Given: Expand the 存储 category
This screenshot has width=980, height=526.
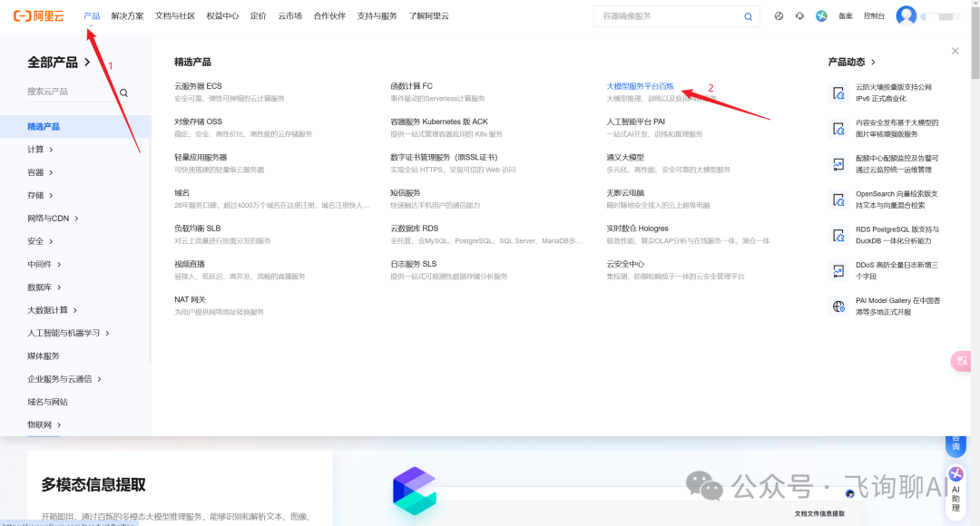Looking at the screenshot, I should 40,196.
